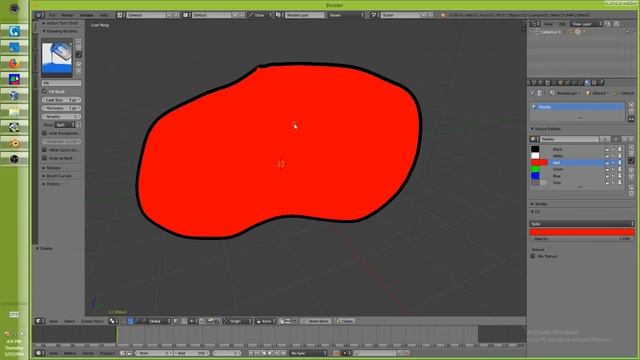The width and height of the screenshot is (640, 360).
Task: Jump to the first frame in timeline
Action: click(x=251, y=353)
